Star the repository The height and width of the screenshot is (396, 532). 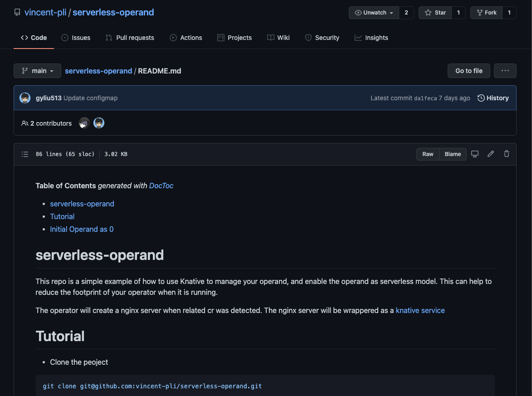click(435, 13)
